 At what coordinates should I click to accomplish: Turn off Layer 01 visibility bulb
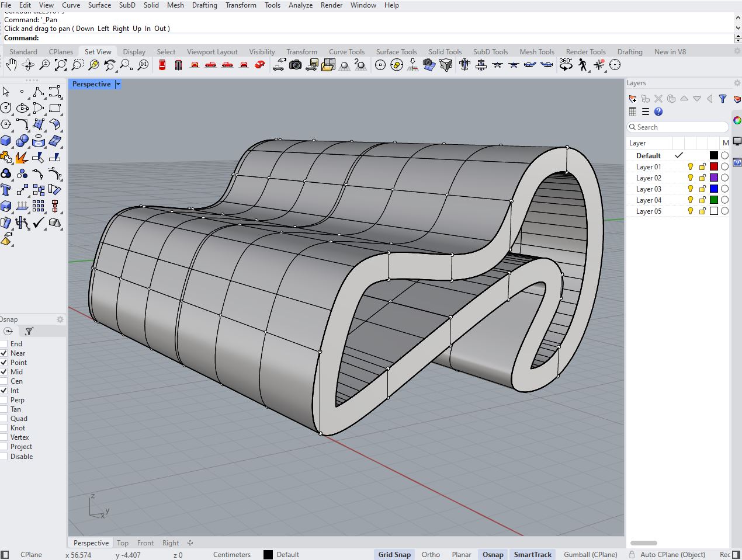coord(690,167)
